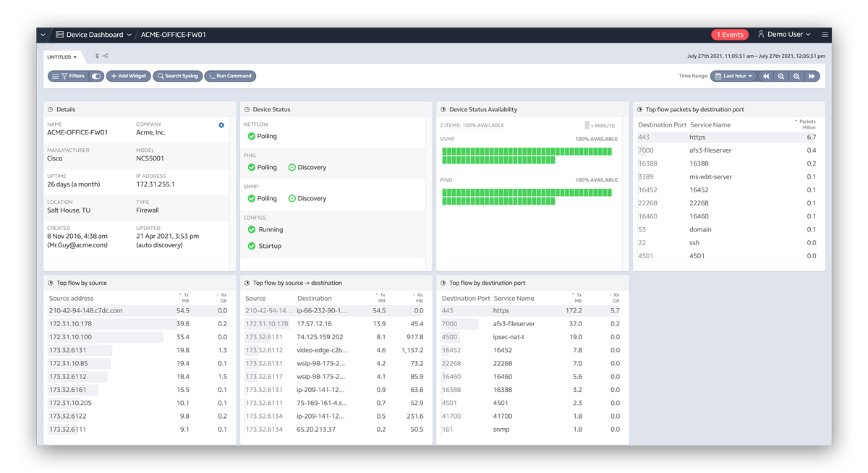Open the Demo User account menu
The width and height of the screenshot is (868, 473).
pos(784,34)
